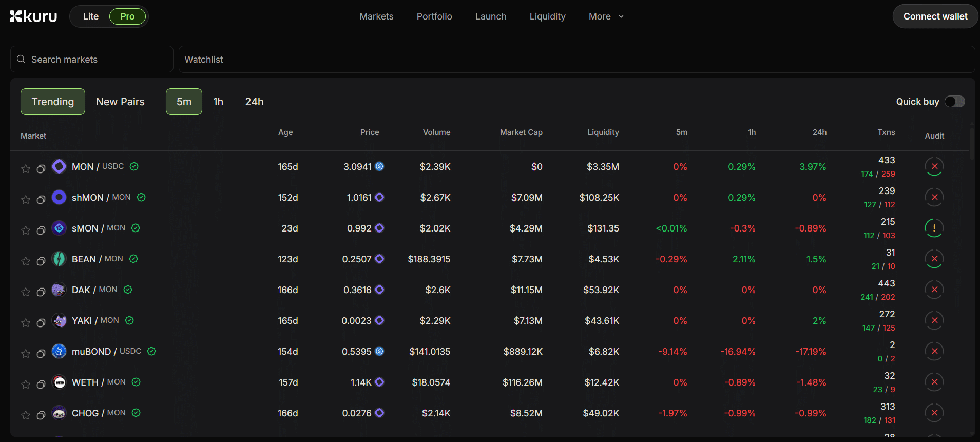Star the DAK / MON market
This screenshot has height=442, width=980.
pyautogui.click(x=26, y=292)
